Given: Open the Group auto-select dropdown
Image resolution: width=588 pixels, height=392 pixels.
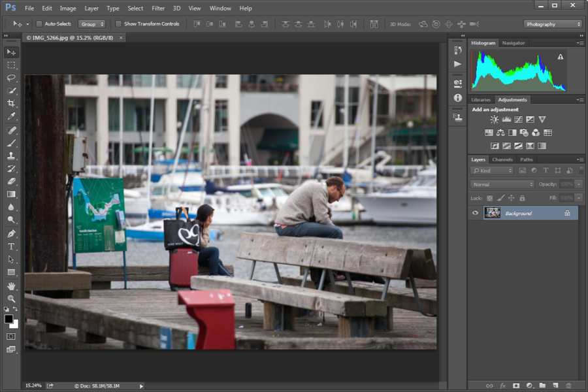Looking at the screenshot, I should [91, 24].
